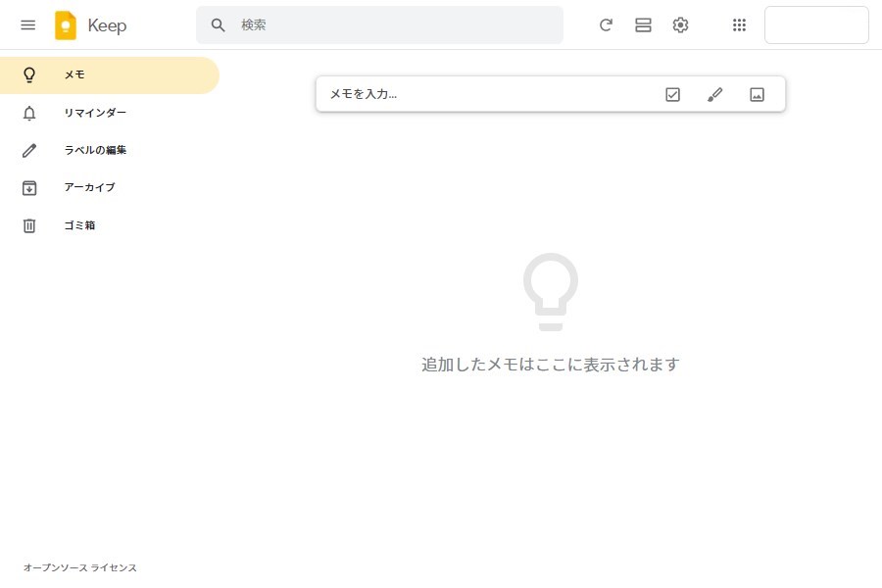This screenshot has width=882, height=588.
Task: Click the trash can icon in sidebar
Action: coord(29,225)
